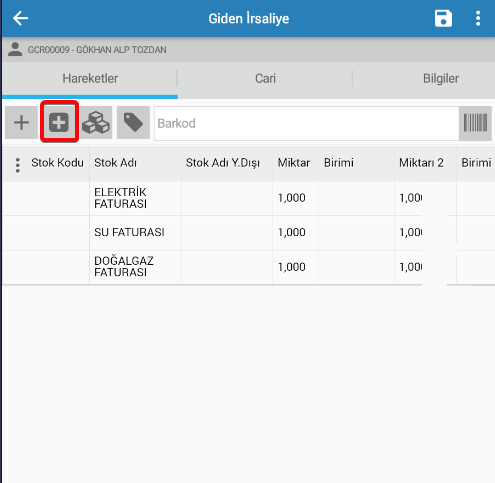Switch to the Bilgiler tab

pos(441,79)
